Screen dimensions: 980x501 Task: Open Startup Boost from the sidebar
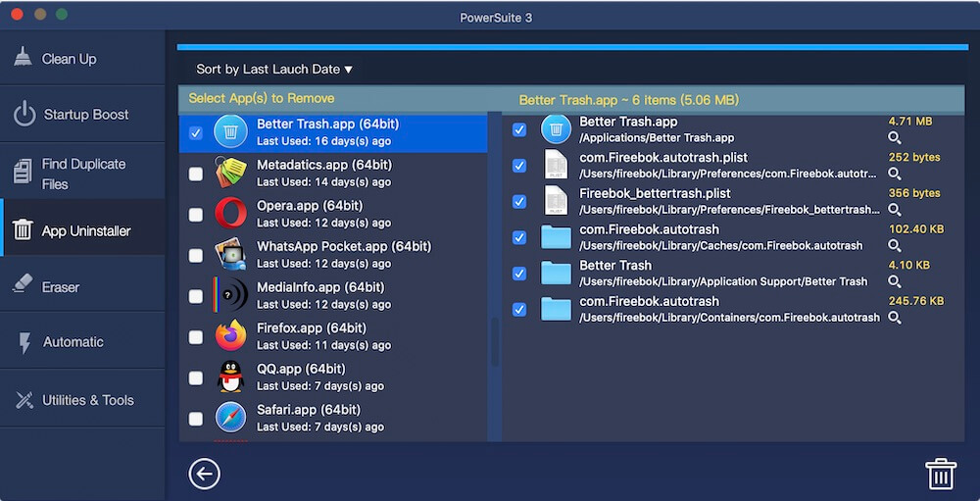tap(82, 115)
